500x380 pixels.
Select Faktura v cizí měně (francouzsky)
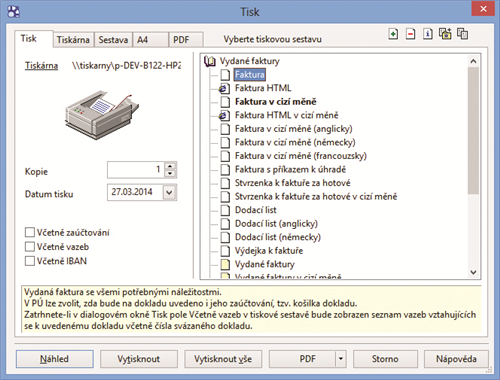point(301,156)
